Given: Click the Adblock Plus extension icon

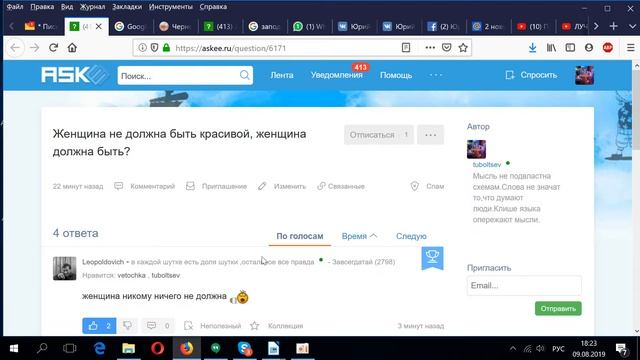Looking at the screenshot, I should click(608, 48).
